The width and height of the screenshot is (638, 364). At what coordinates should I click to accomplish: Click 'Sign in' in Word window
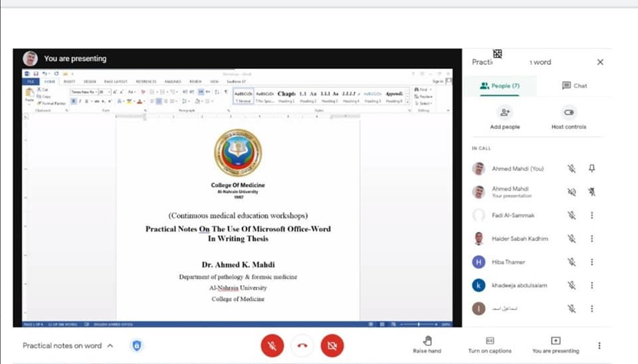[x=438, y=81]
